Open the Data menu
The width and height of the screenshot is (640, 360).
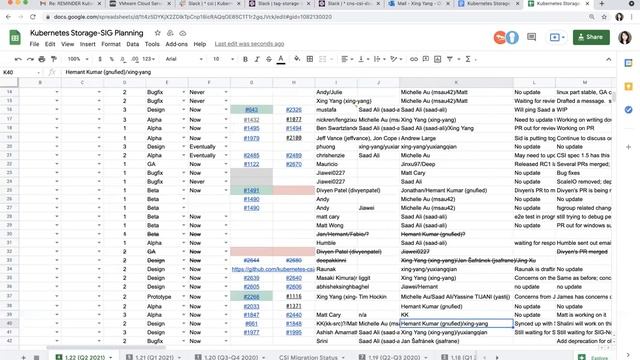132,44
